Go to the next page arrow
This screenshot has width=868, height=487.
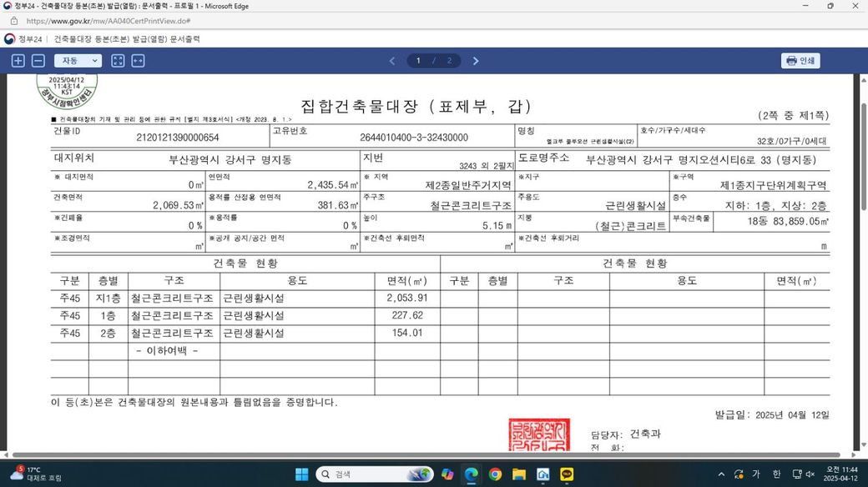point(476,61)
